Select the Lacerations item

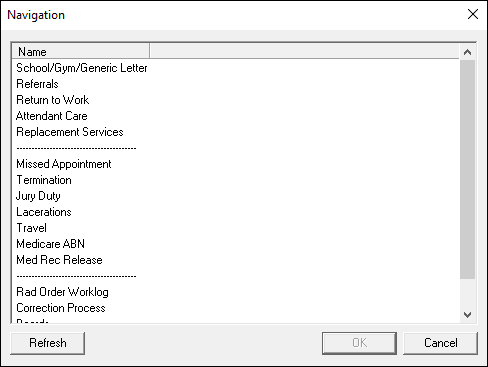[44, 212]
